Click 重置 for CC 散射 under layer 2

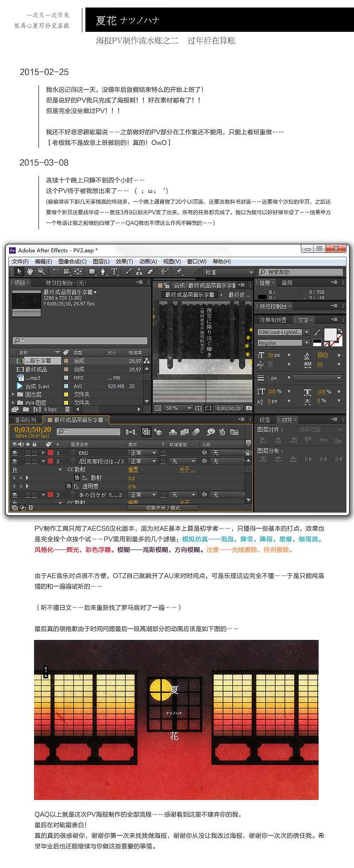coord(133,469)
